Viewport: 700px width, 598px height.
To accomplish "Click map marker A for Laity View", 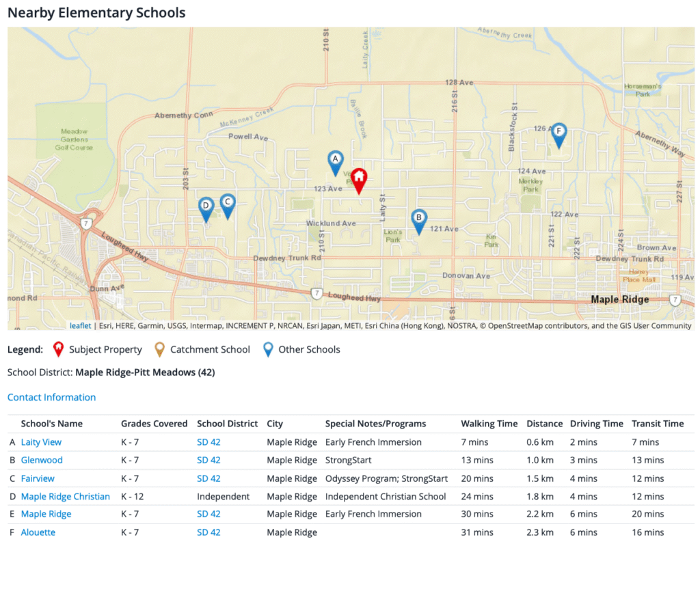I will 335,161.
